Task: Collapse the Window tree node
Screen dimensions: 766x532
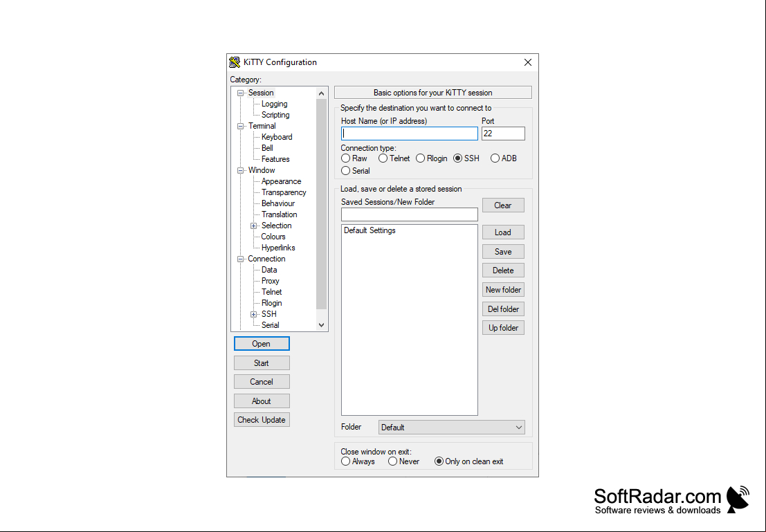Action: (x=240, y=170)
